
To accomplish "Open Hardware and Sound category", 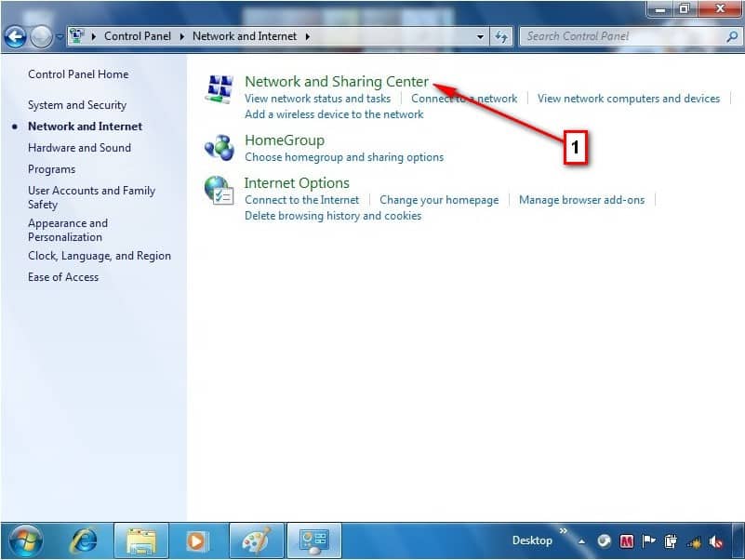I will pyautogui.click(x=79, y=148).
